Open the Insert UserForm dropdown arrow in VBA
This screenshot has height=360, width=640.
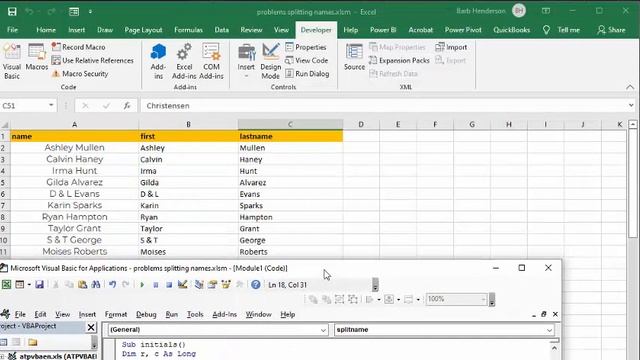29,284
